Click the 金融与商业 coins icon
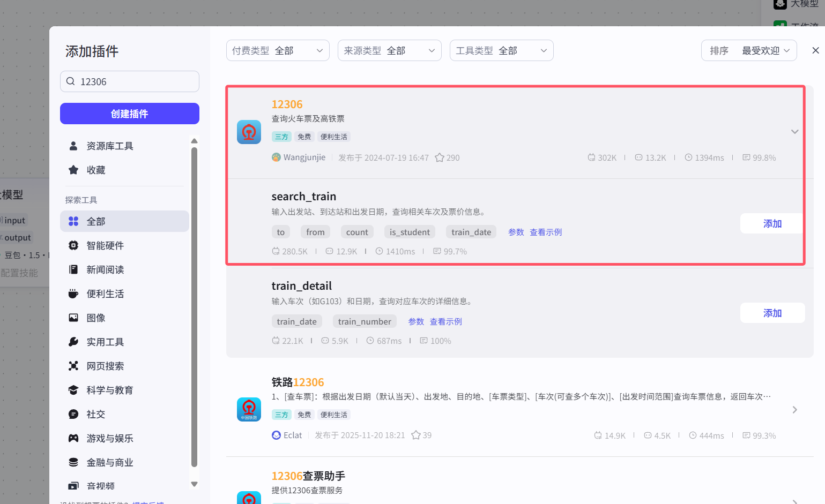825x504 pixels. (x=73, y=462)
